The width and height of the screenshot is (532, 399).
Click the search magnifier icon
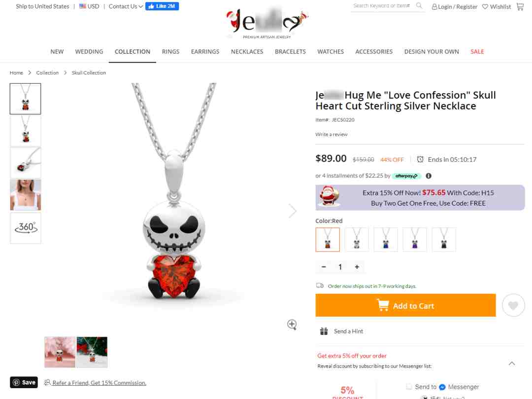click(x=419, y=5)
